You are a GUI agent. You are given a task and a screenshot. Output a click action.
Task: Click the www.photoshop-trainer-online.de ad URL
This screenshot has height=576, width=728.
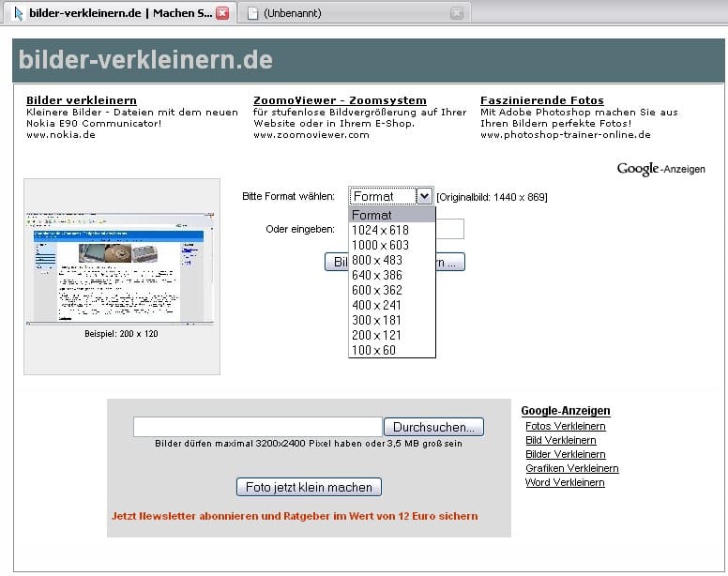565,134
